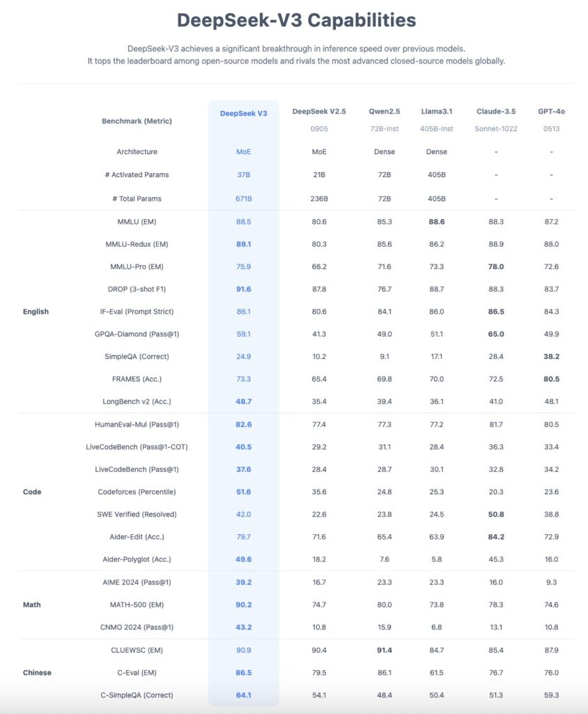Click the SWE Verified (Resolved) row label
The height and width of the screenshot is (714, 588).
(x=137, y=514)
